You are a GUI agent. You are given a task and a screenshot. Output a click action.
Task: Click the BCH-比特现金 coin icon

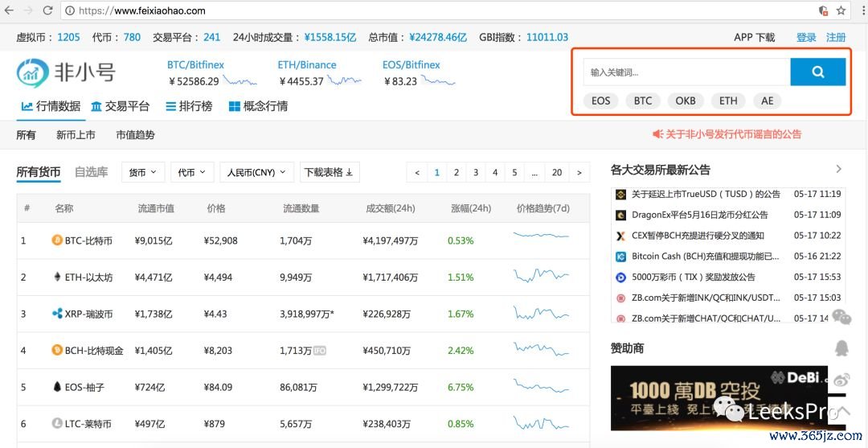pyautogui.click(x=56, y=350)
